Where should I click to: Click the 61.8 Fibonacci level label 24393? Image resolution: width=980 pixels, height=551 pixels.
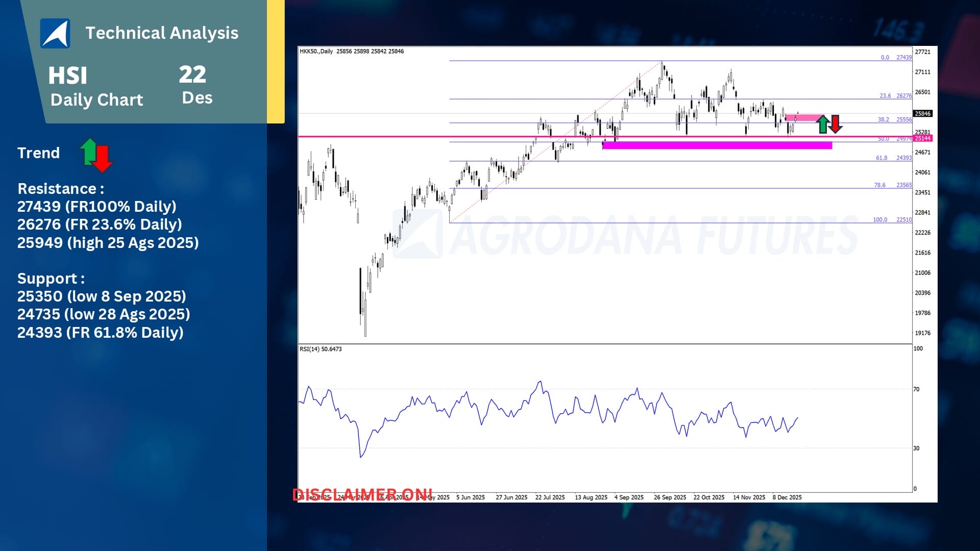[x=893, y=158]
